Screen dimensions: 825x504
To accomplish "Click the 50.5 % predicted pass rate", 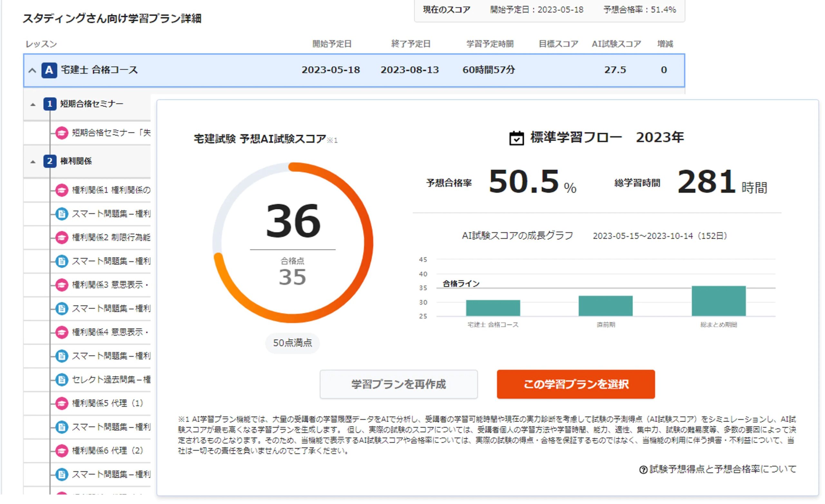I will (533, 182).
